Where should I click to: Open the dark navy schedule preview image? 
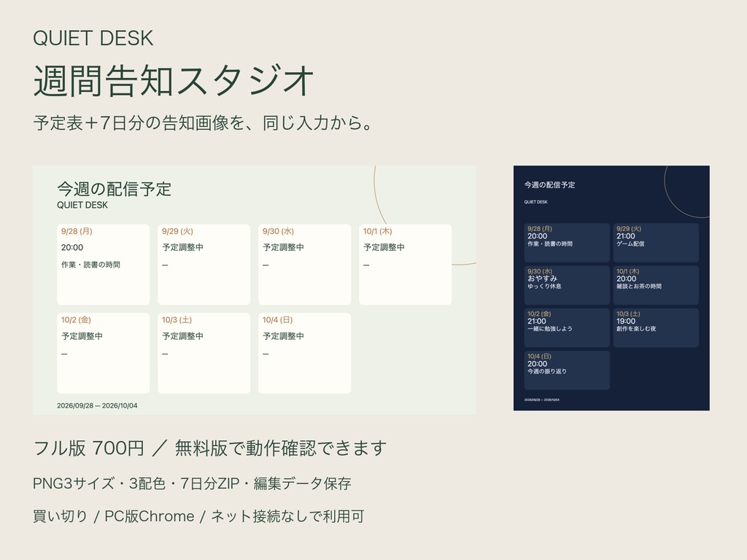(x=611, y=288)
